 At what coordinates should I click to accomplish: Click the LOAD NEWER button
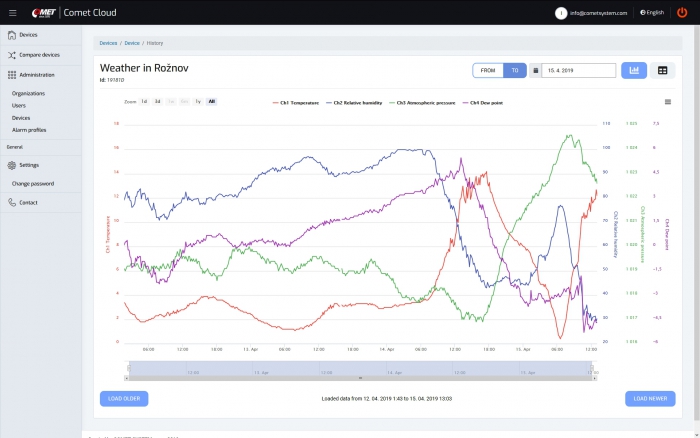650,398
